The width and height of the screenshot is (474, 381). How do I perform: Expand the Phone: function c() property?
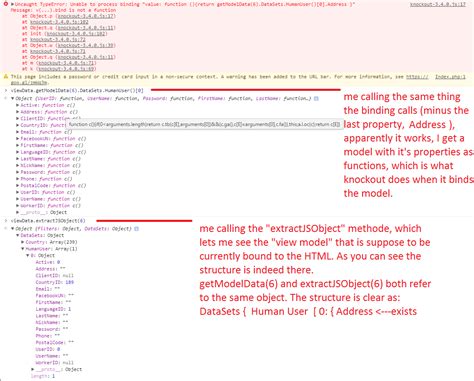click(18, 179)
